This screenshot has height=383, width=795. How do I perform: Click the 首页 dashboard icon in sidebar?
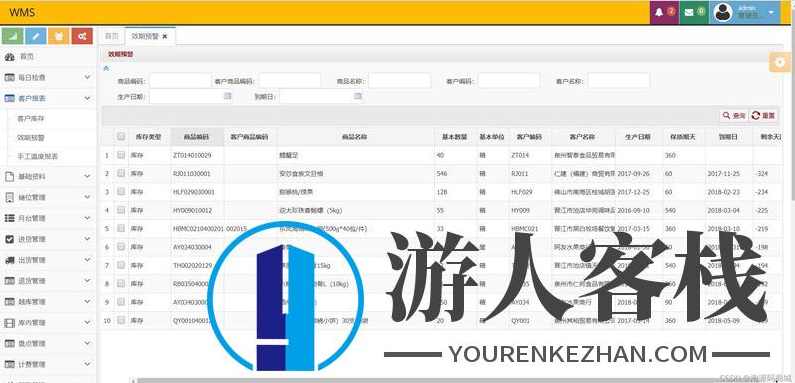[10, 57]
